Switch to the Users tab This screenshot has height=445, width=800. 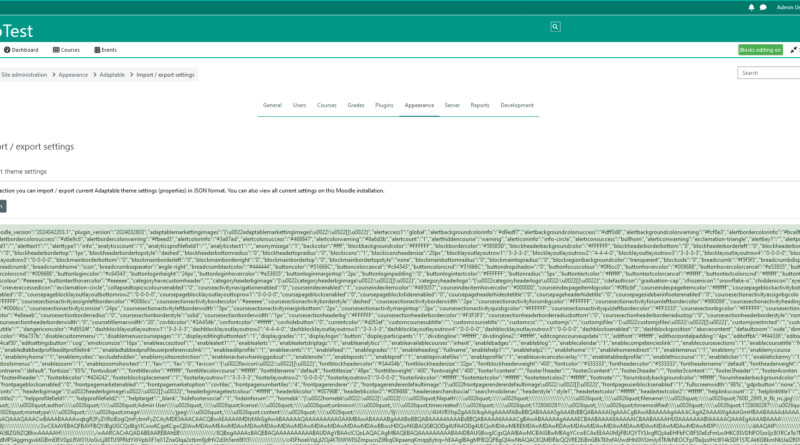[x=299, y=105]
